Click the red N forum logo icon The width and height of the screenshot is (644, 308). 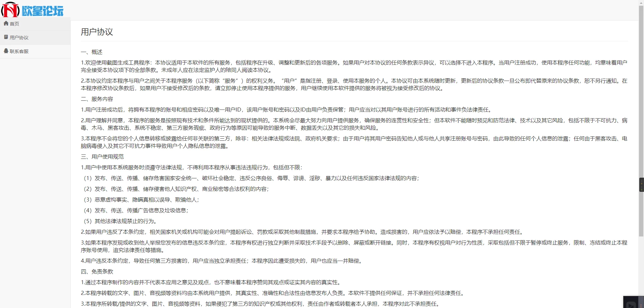(x=10, y=10)
